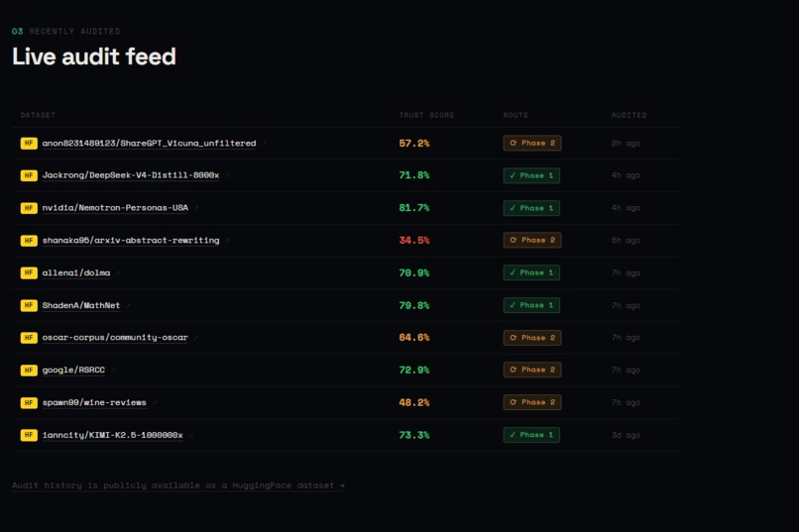
Task: Click the 71.8% trust score
Action: [414, 175]
